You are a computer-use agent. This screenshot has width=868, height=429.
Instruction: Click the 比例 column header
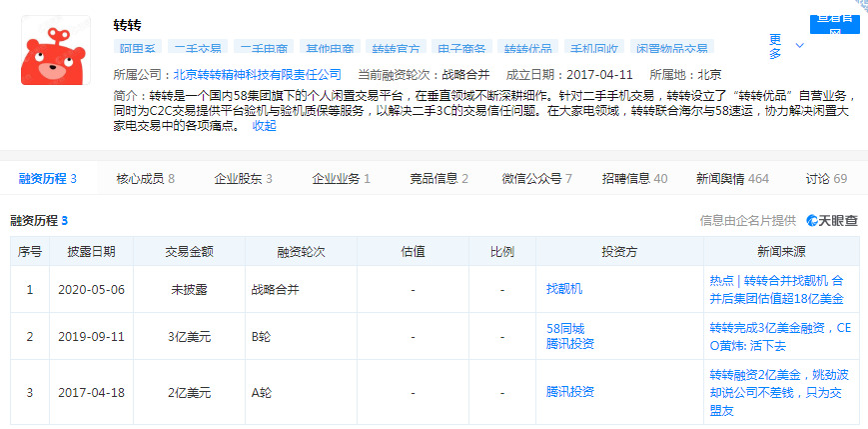click(502, 252)
